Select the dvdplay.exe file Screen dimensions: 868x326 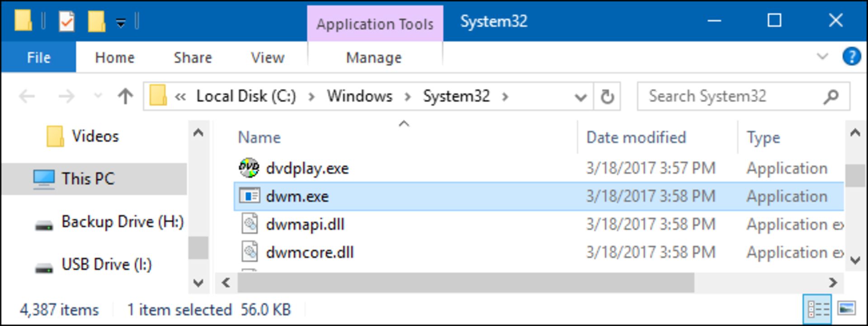[307, 168]
